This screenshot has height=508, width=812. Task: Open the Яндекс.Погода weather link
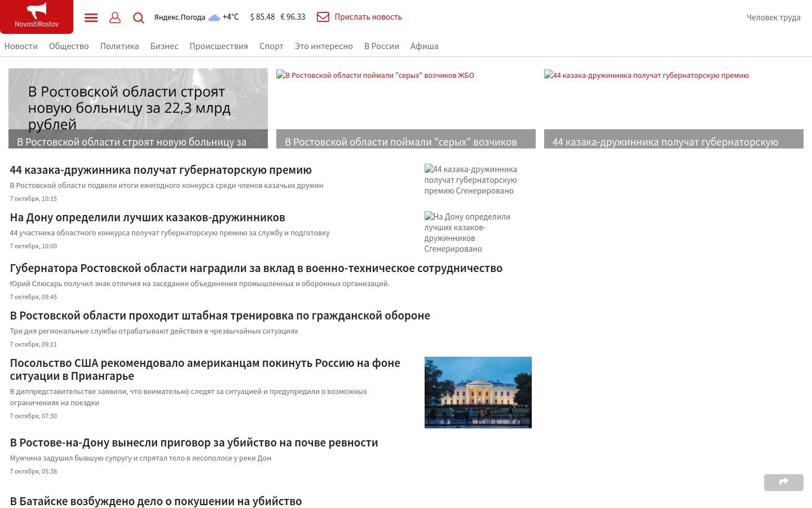tap(179, 17)
